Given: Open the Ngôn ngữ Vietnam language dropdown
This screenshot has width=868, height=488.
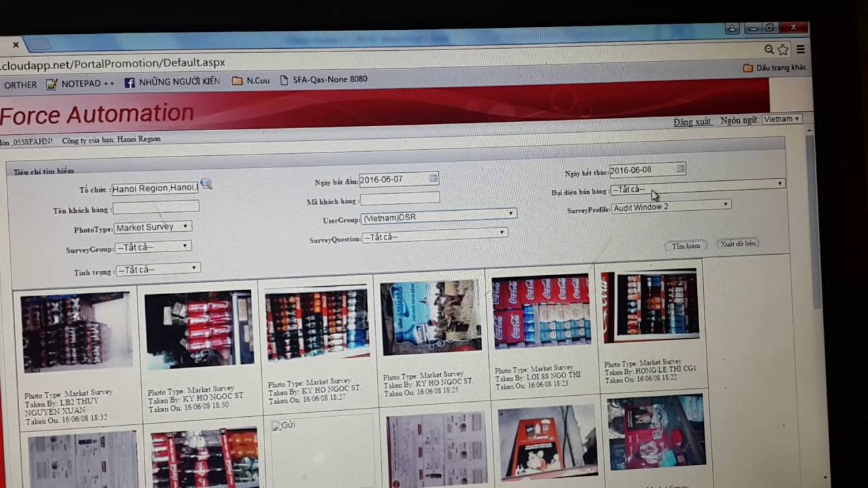Looking at the screenshot, I should coord(781,119).
